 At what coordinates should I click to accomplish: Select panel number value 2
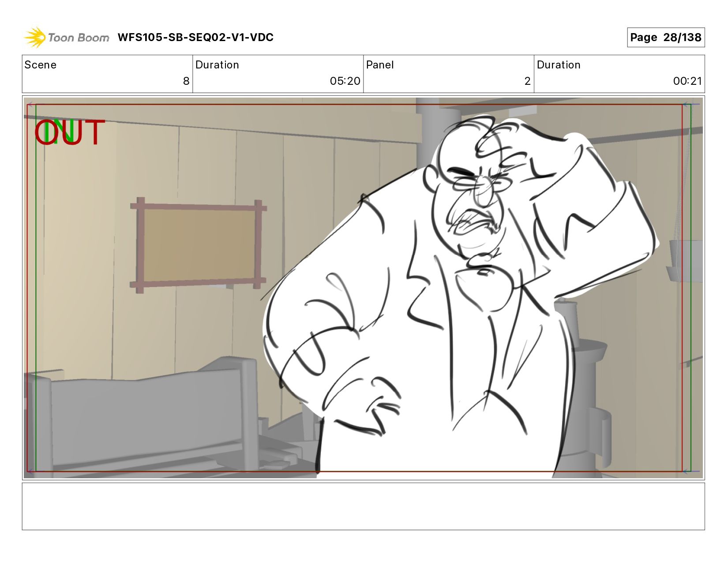click(x=527, y=81)
